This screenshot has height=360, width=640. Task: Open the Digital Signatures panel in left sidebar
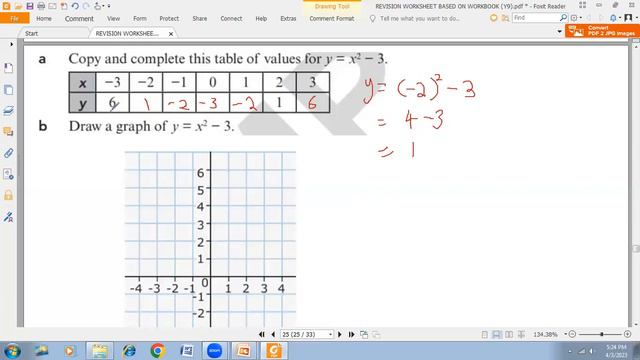pos(8,217)
